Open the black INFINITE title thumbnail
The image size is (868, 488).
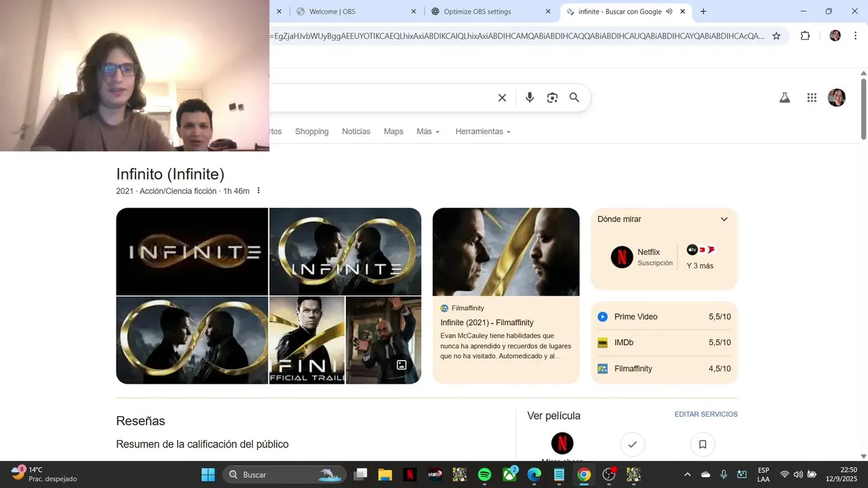tap(192, 251)
